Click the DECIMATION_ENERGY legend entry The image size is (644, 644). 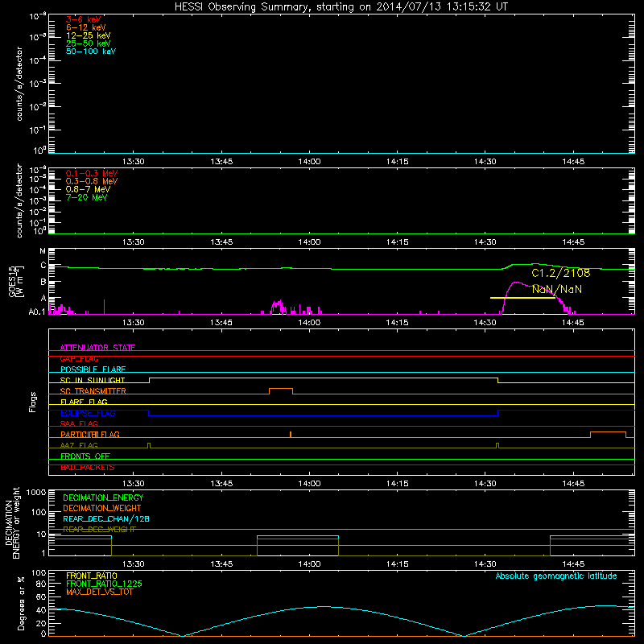pyautogui.click(x=103, y=497)
